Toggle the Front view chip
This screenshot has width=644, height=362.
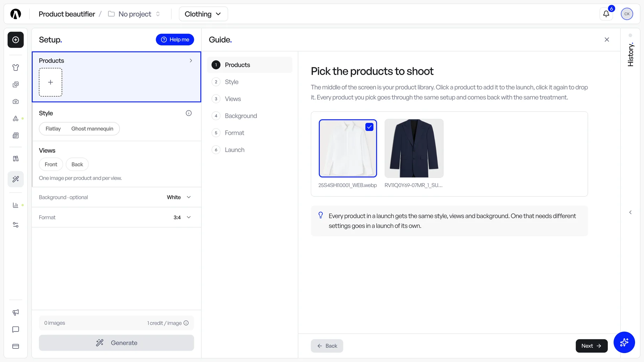(x=51, y=165)
